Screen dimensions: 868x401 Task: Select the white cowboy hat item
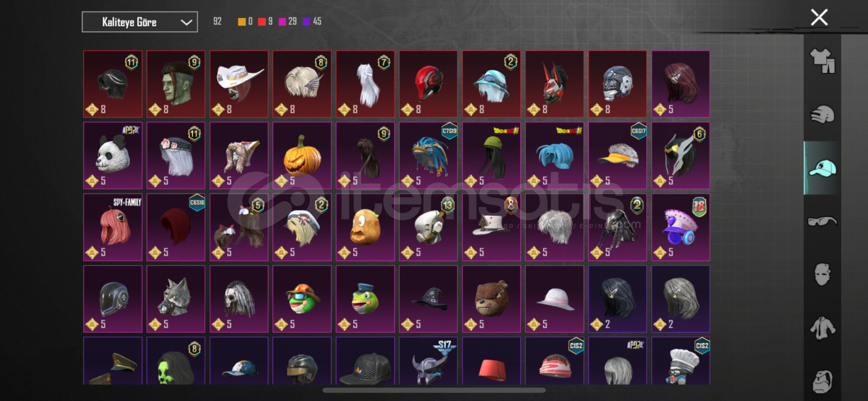coord(239,84)
